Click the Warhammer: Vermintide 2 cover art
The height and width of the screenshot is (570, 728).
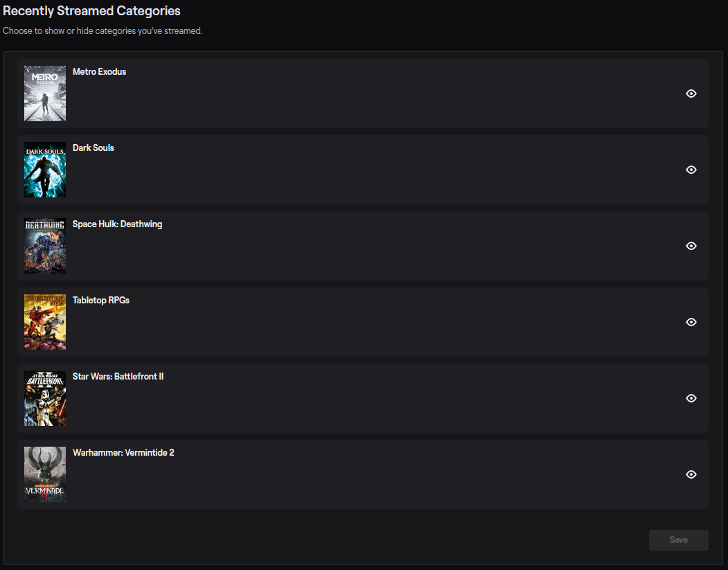pos(45,474)
